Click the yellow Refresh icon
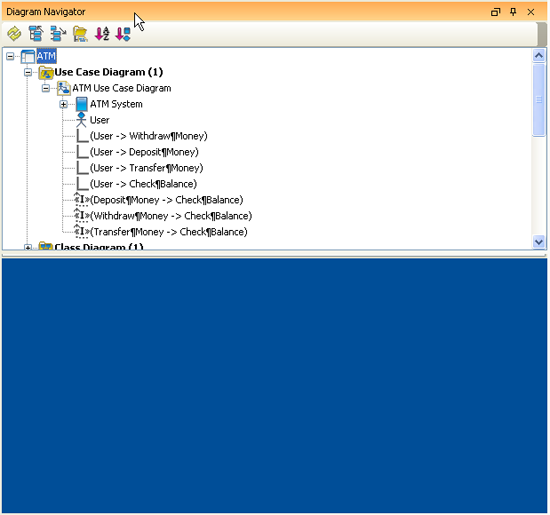Viewport: 550px width, 515px height. [14, 34]
